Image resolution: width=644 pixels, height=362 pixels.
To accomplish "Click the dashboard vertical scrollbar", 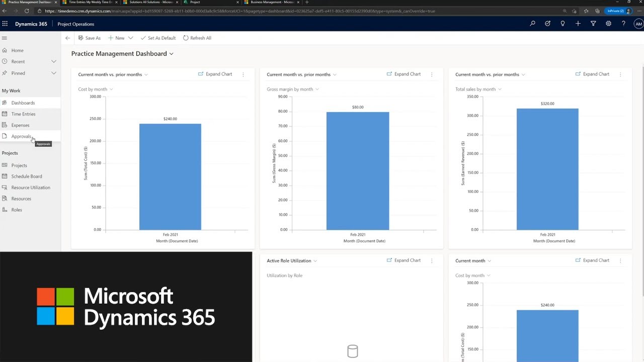I will (642, 181).
